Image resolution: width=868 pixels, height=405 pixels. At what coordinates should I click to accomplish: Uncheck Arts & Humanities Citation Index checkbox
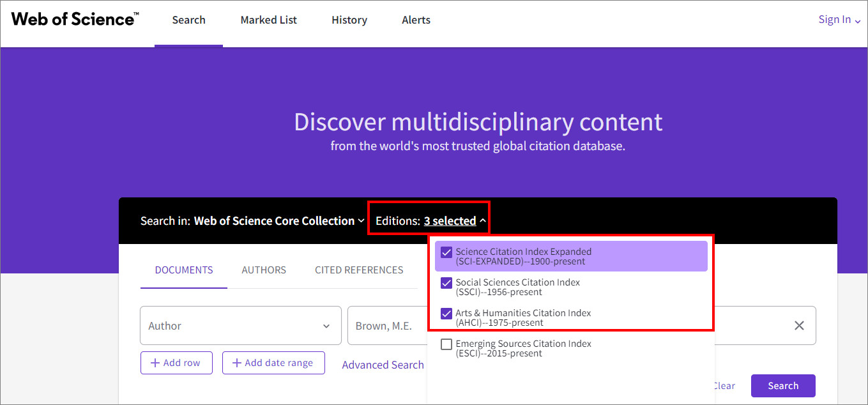click(446, 314)
